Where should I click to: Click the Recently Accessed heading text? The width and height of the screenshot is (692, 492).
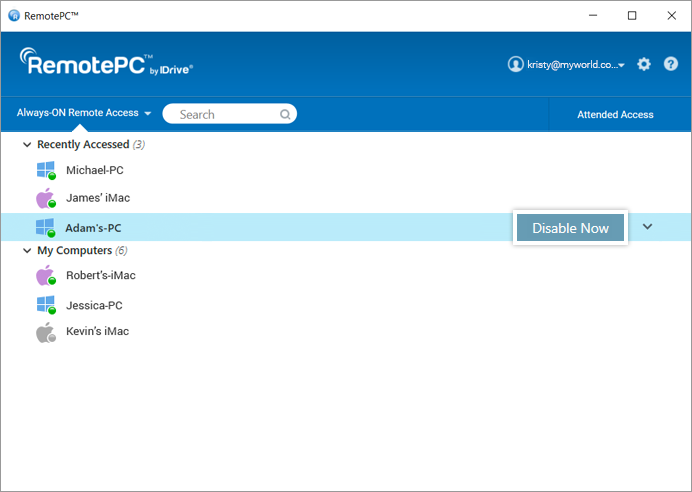pyautogui.click(x=83, y=145)
